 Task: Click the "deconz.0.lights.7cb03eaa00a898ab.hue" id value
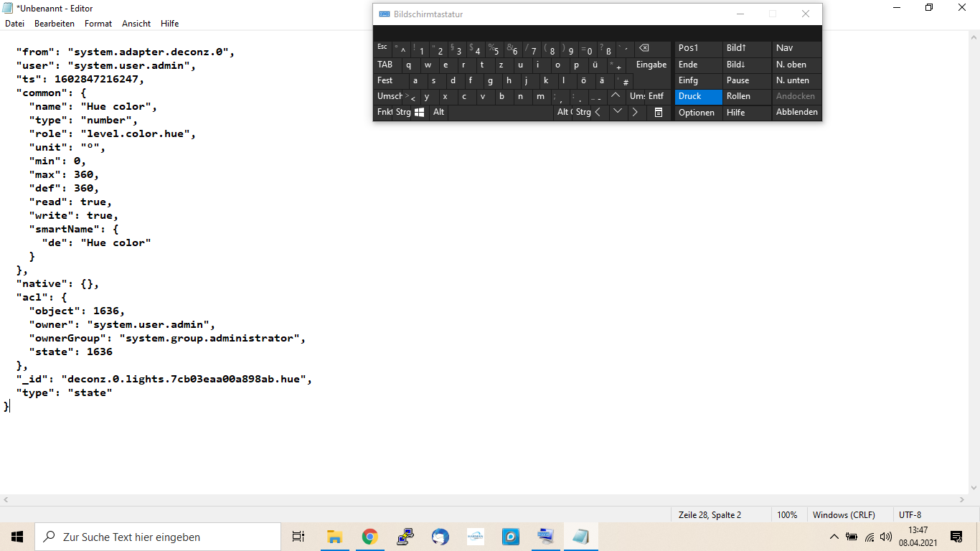(184, 379)
